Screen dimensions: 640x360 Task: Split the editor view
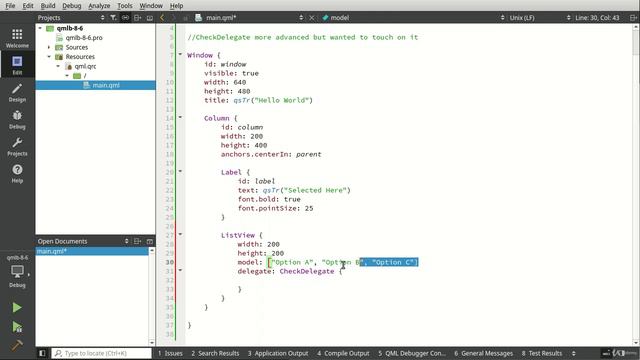(633, 18)
